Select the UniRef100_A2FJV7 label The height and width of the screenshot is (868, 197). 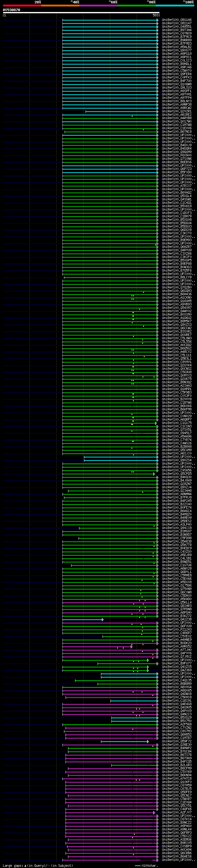(177, 812)
